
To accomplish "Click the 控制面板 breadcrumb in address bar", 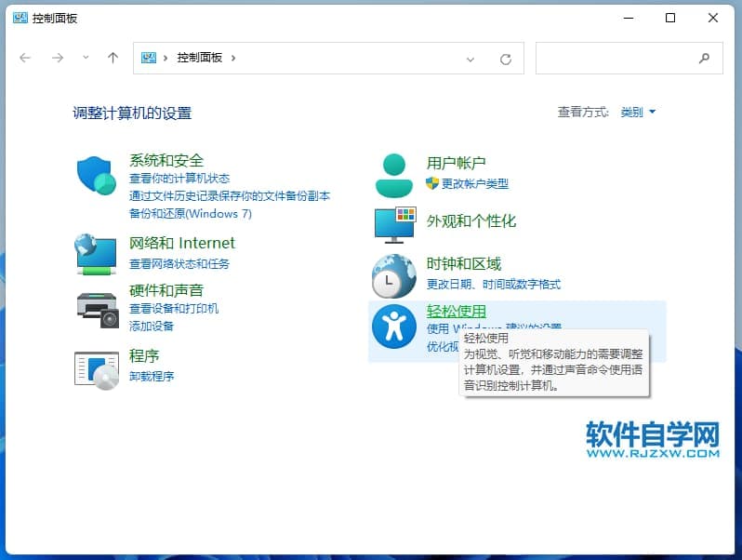I will [199, 58].
